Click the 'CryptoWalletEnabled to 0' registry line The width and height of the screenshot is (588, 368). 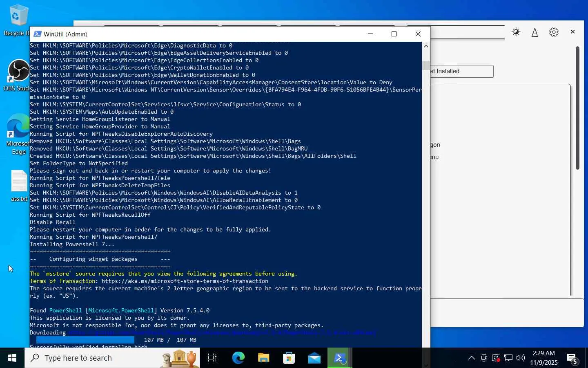coord(139,67)
